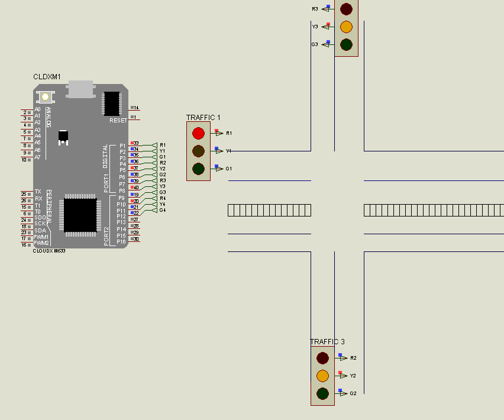Viewport: 504px width, 420px height.
Task: Select the lit yellow LED in TRAFFIC 3
Action: (322, 376)
